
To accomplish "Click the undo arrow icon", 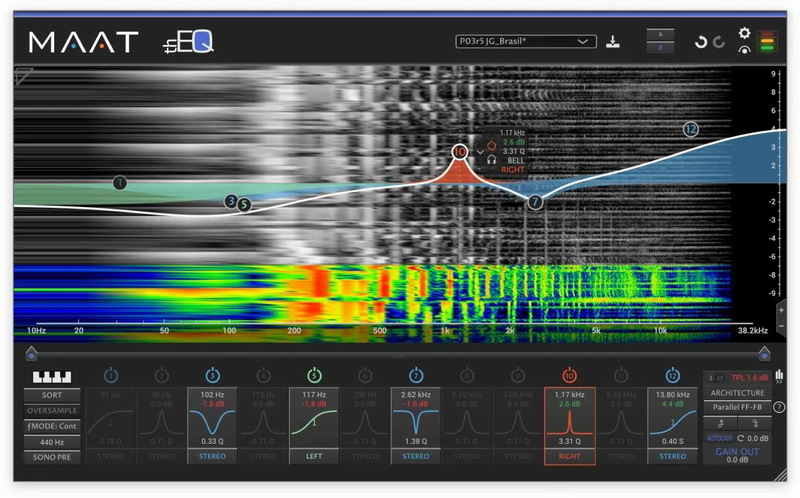I will [x=701, y=42].
